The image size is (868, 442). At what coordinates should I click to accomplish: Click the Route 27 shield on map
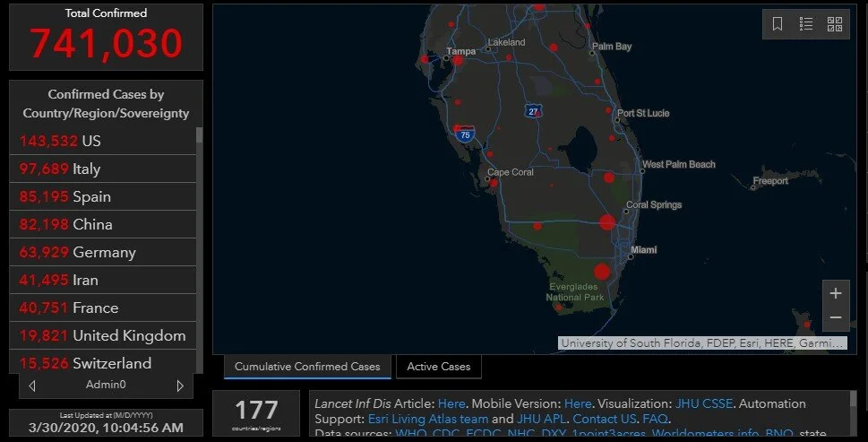tap(533, 111)
